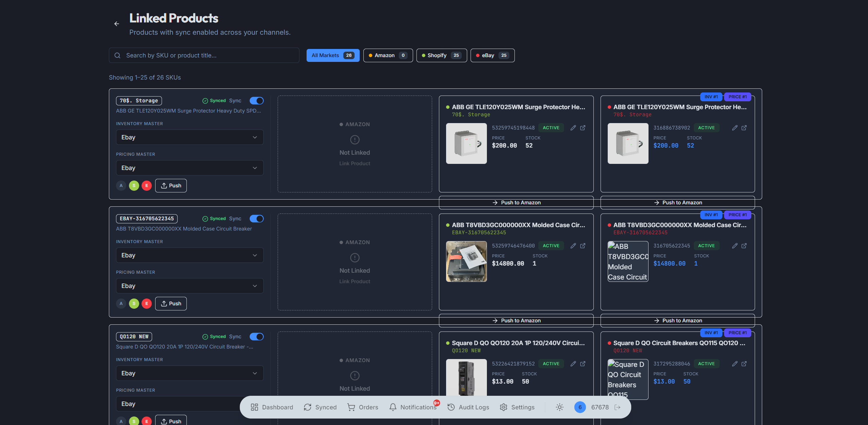Viewport: 868px width, 425px height.
Task: Toggle Sync switch for QO120 NEW
Action: point(257,337)
